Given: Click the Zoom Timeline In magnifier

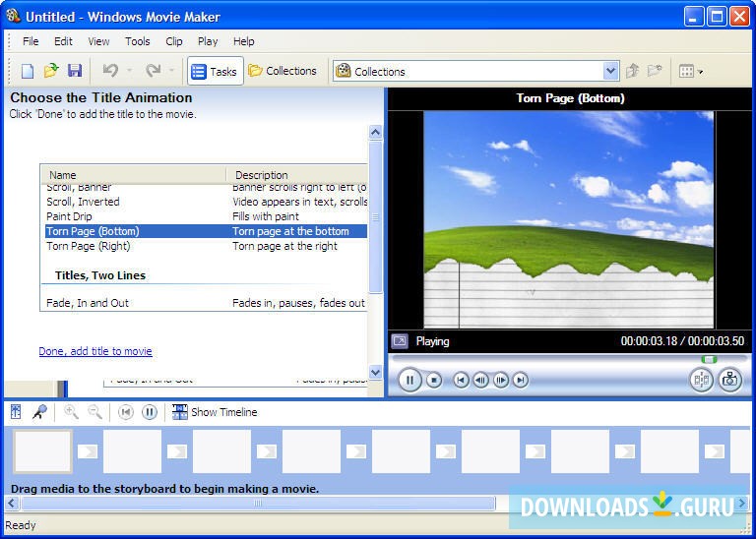Looking at the screenshot, I should pyautogui.click(x=71, y=412).
